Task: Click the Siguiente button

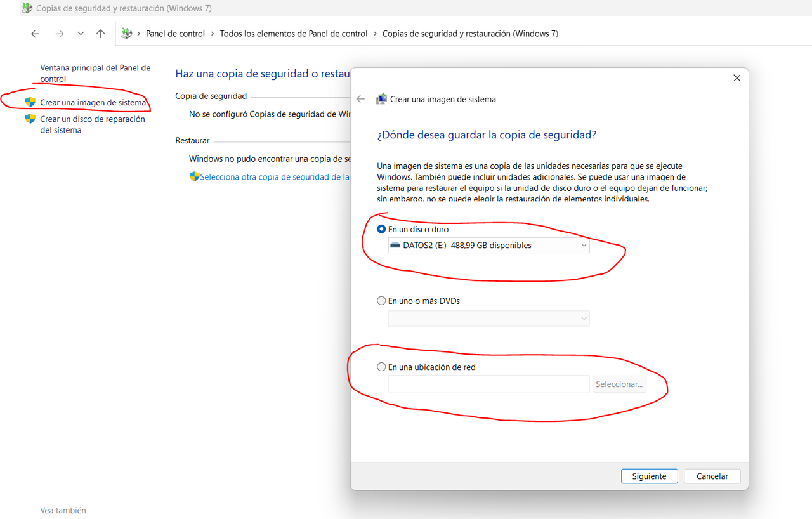Action: [650, 476]
